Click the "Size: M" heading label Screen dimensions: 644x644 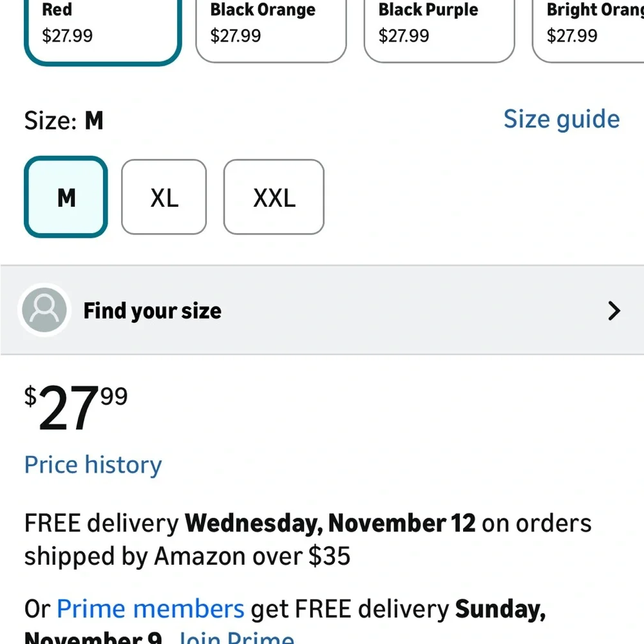(x=64, y=120)
